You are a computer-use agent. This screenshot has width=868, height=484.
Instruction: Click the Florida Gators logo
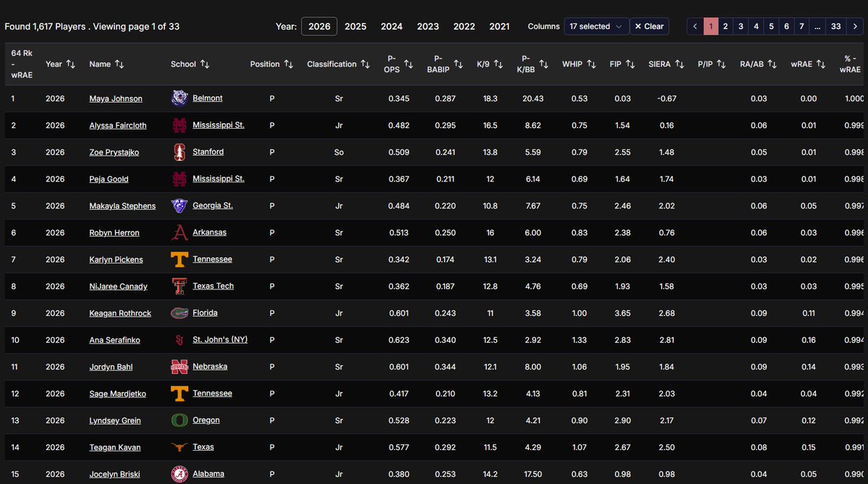pyautogui.click(x=179, y=313)
